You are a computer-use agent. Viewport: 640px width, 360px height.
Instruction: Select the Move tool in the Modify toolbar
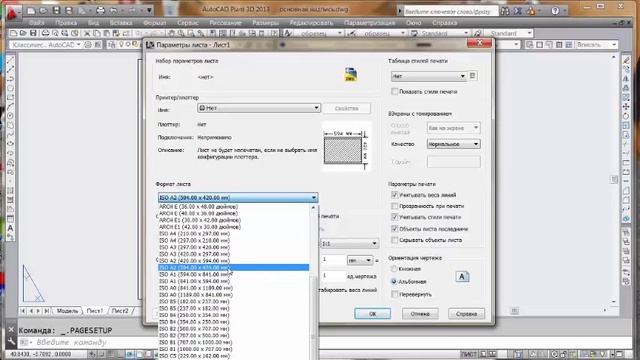626,107
